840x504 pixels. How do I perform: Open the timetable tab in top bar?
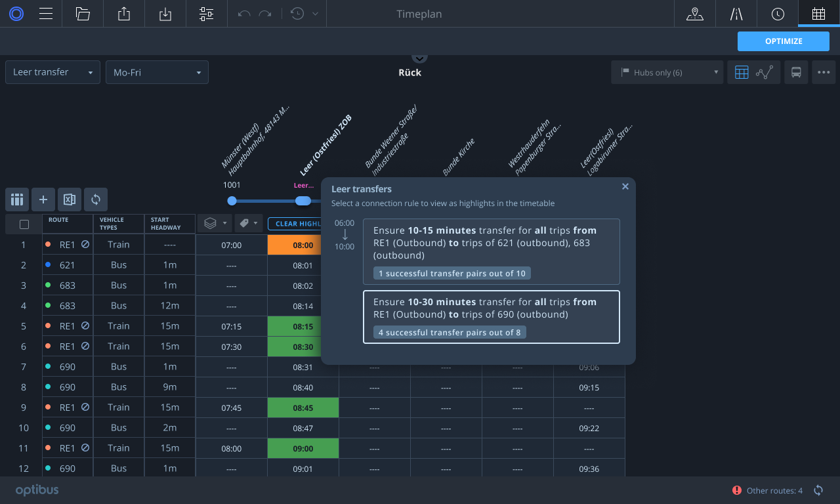click(x=818, y=14)
